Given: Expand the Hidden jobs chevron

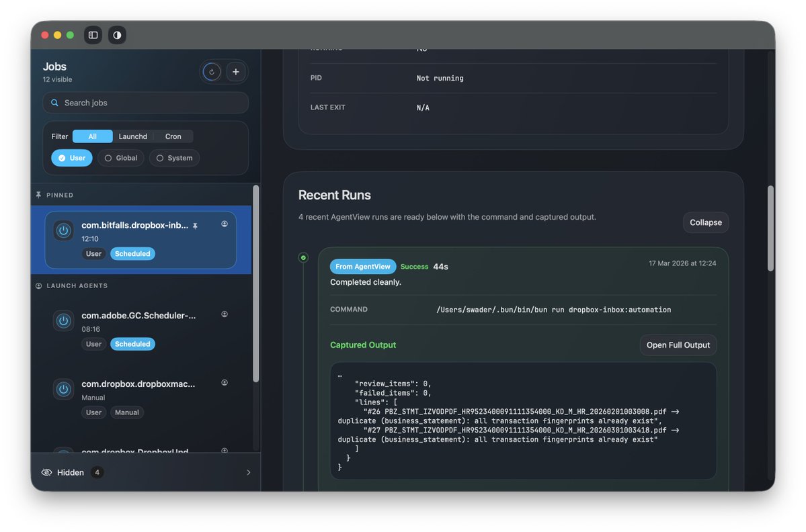Looking at the screenshot, I should click(249, 472).
